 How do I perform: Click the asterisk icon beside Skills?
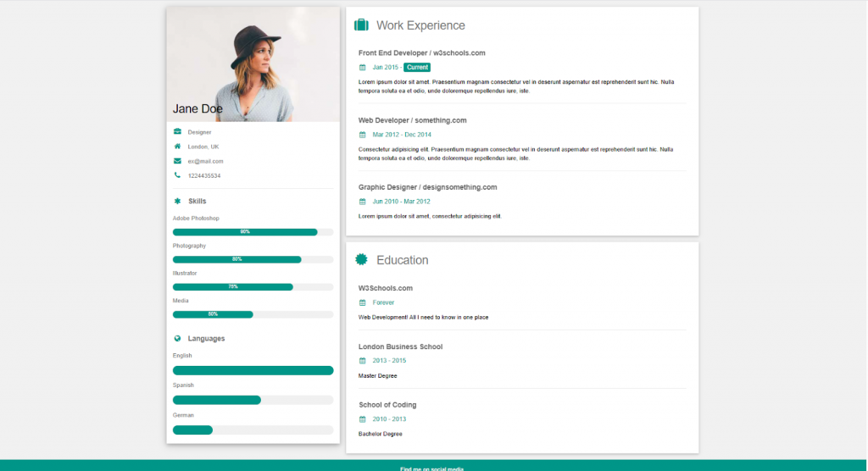(x=177, y=201)
